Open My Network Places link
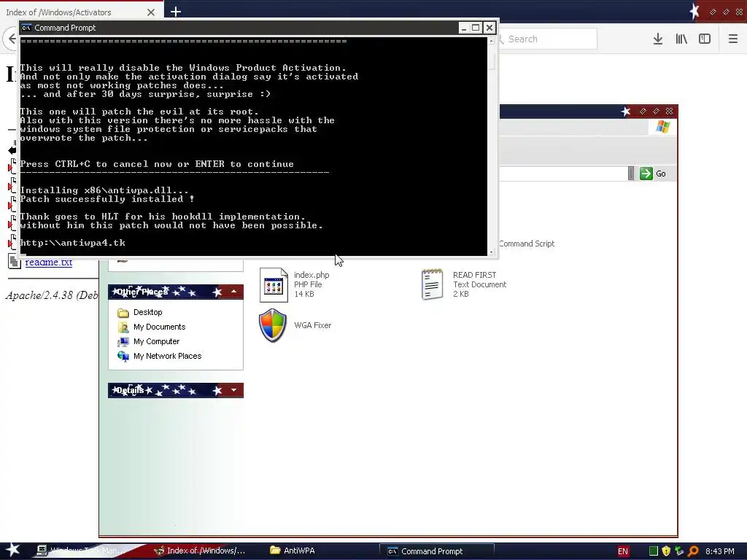Image resolution: width=747 pixels, height=560 pixels. click(x=167, y=356)
